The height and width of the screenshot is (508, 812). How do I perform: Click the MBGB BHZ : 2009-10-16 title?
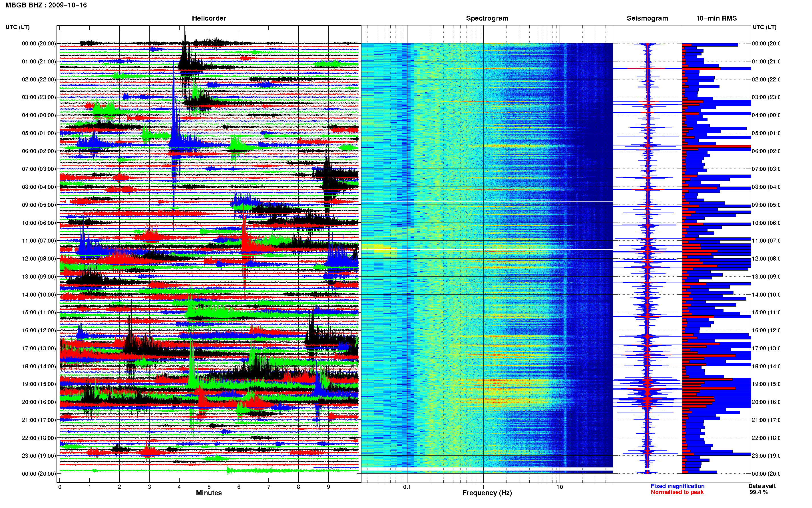pos(46,5)
